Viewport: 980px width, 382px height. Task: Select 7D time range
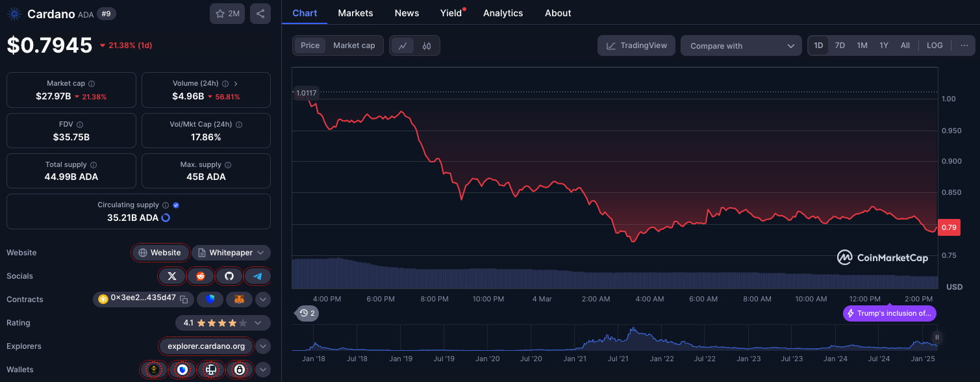pos(840,45)
